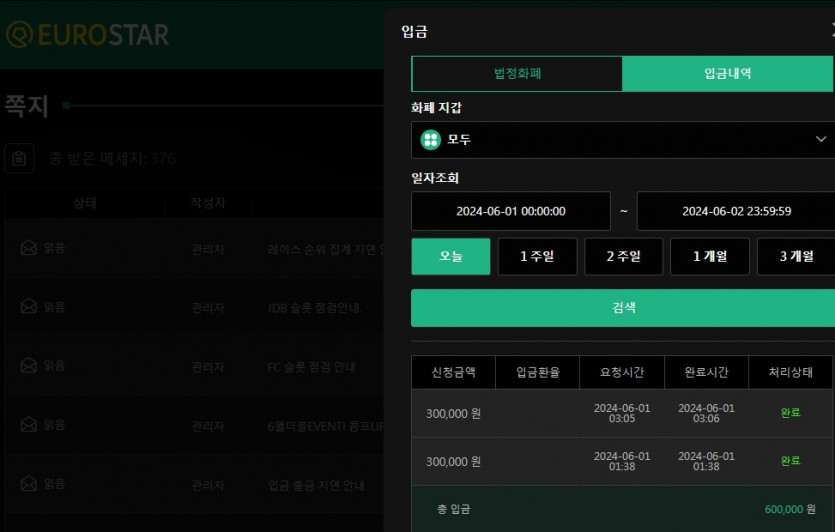Click the 완료시간 column header

[706, 372]
